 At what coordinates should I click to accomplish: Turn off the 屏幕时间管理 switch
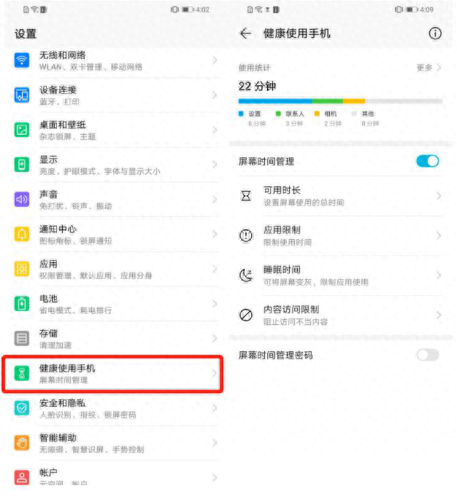click(x=428, y=161)
